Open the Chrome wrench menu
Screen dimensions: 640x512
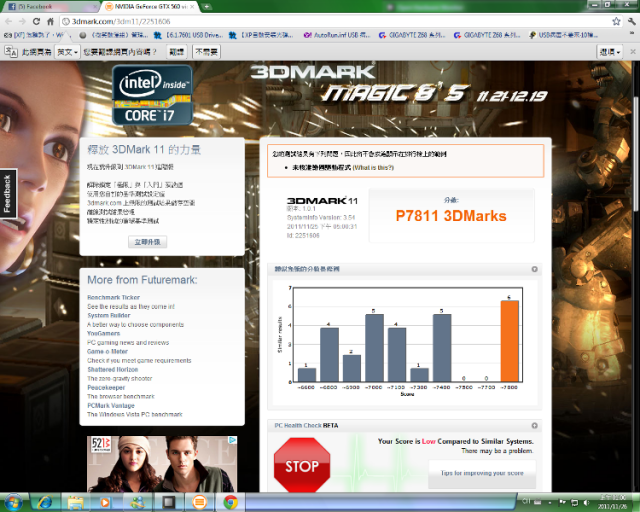[631, 22]
